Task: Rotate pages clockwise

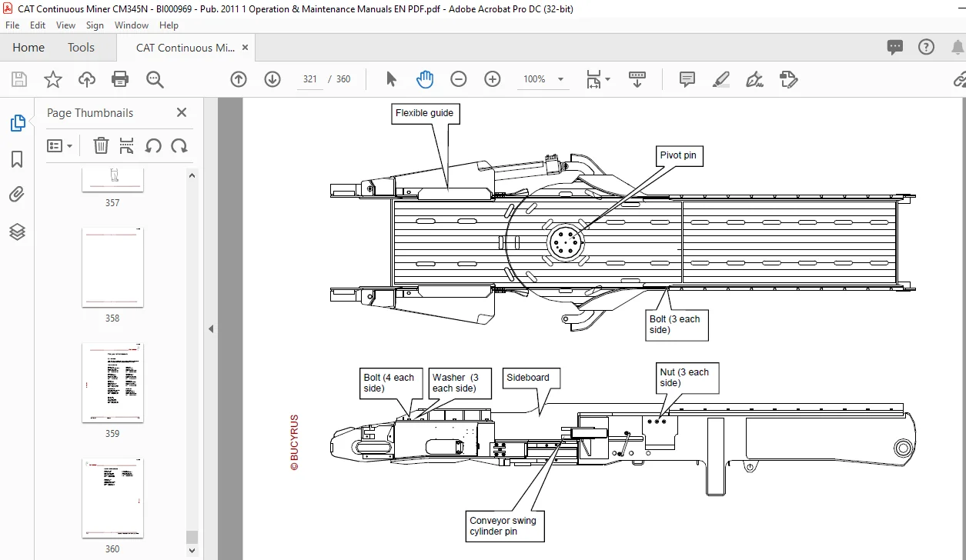Action: click(x=179, y=145)
